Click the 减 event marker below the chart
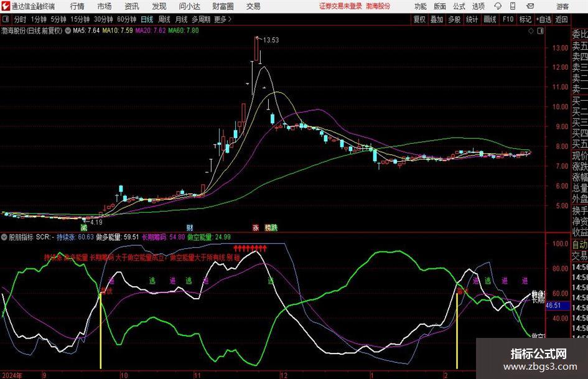Screen dimensions: 588x379 coord(83,228)
